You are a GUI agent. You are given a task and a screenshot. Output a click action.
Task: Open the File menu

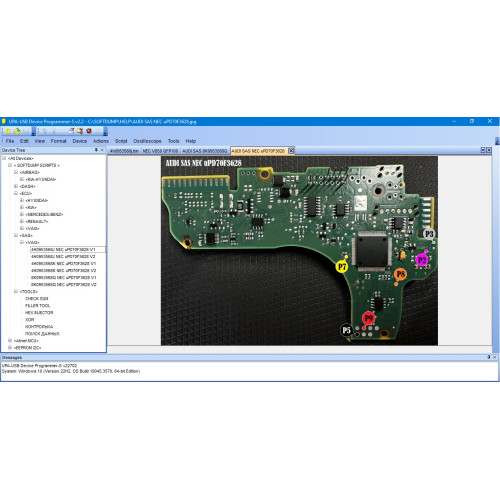coord(10,141)
